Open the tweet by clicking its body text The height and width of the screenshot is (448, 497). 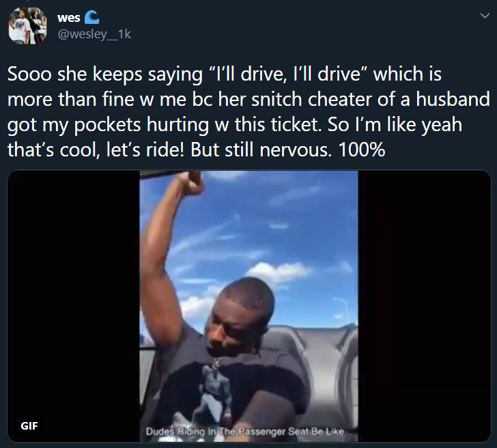point(248,112)
